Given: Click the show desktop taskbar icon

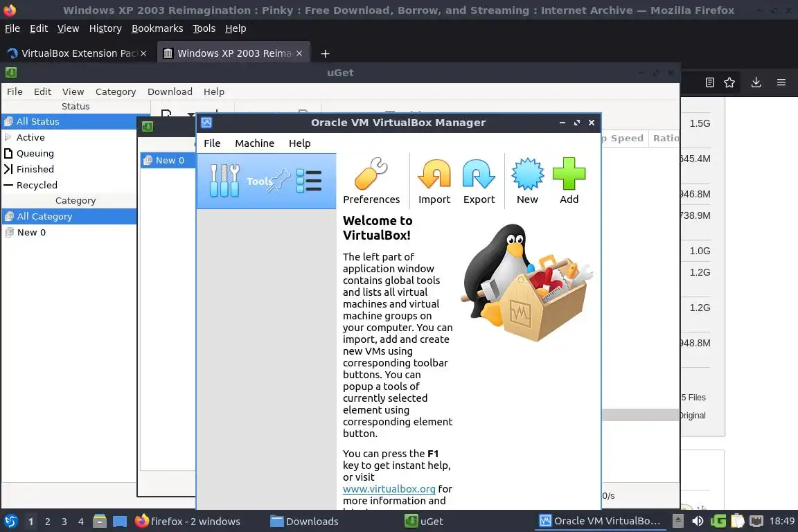Looking at the screenshot, I should tap(120, 522).
